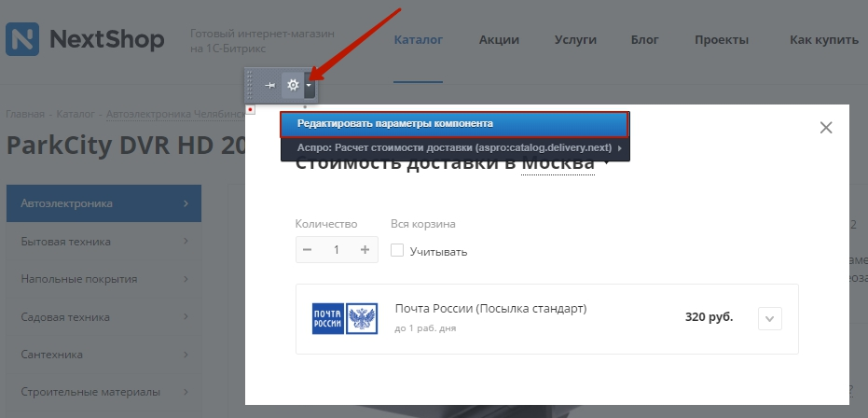Viewport: 868px width, 418px height.
Task: Click the NextShop logo icon
Action: tap(22, 39)
